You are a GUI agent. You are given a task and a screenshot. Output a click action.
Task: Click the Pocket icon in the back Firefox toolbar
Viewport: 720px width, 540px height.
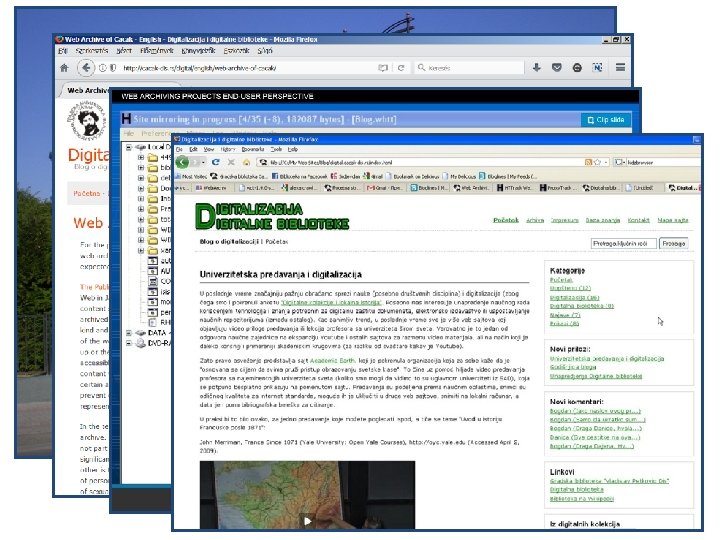point(557,68)
